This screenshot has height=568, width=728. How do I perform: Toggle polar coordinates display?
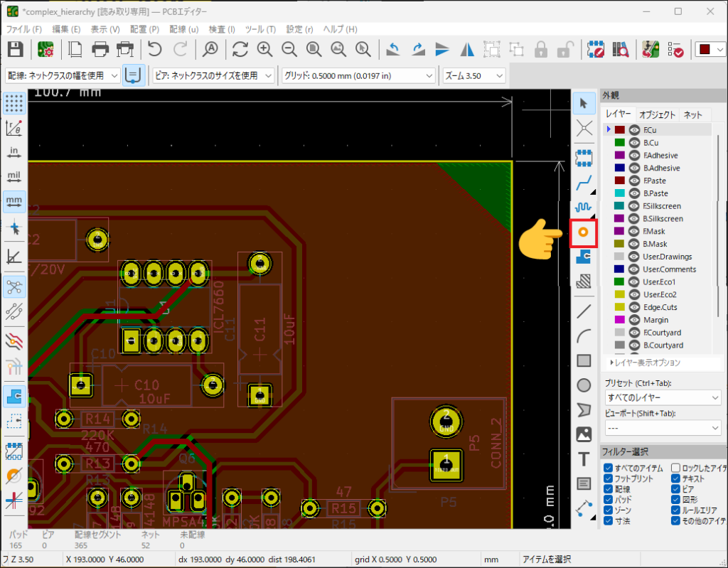pos(14,128)
